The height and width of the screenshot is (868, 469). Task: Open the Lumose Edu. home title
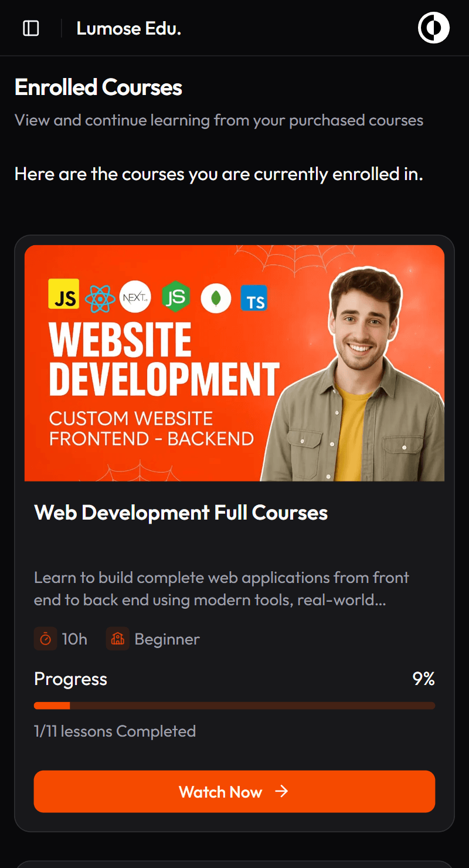tap(128, 28)
